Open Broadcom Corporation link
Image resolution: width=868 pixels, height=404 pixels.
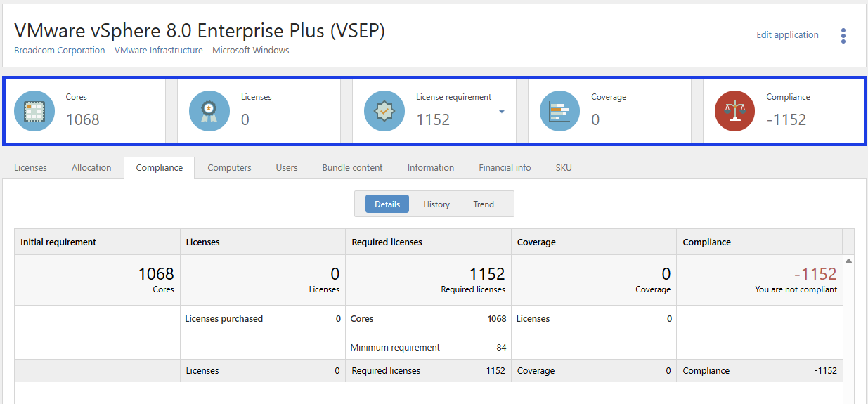(x=60, y=51)
